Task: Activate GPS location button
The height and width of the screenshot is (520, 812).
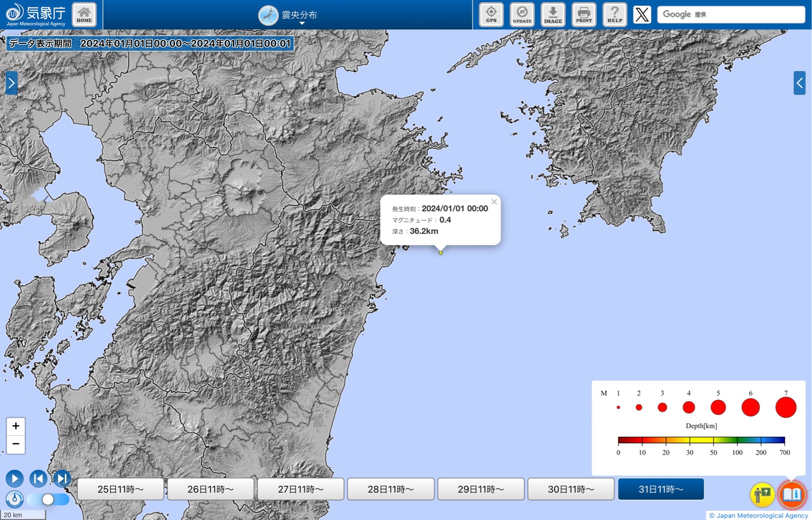Action: pyautogui.click(x=491, y=14)
